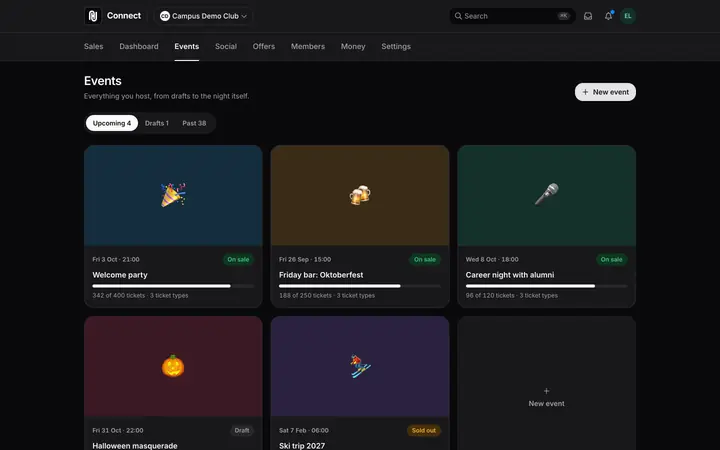
Task: Go to the Members tab
Action: click(308, 46)
